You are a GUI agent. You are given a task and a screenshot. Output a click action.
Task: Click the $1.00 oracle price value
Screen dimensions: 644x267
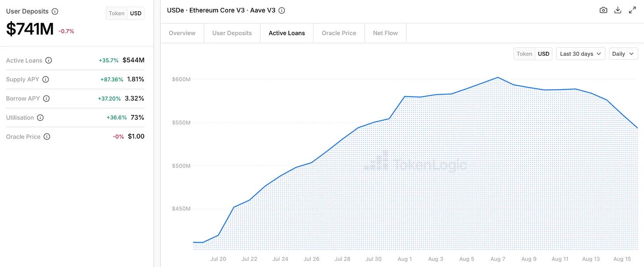[136, 137]
